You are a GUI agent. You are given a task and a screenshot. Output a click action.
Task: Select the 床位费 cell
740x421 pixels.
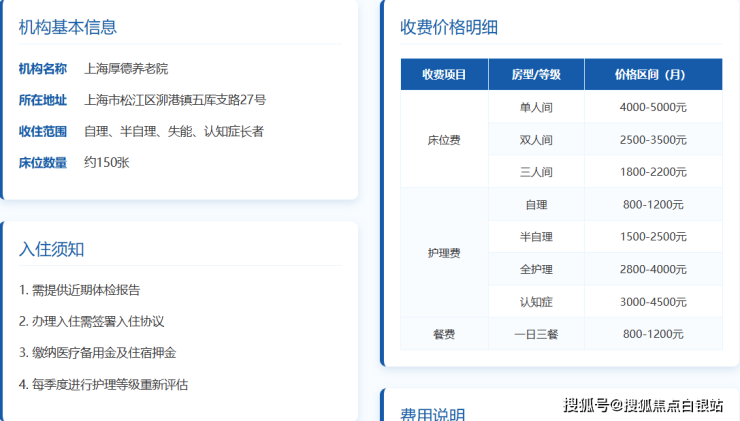point(444,140)
